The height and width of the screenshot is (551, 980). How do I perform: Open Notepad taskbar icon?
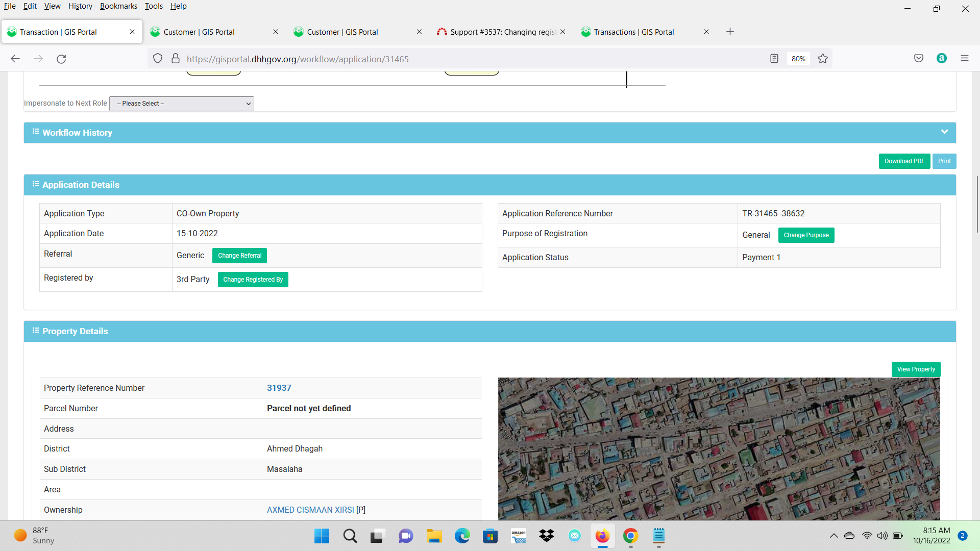pos(659,536)
